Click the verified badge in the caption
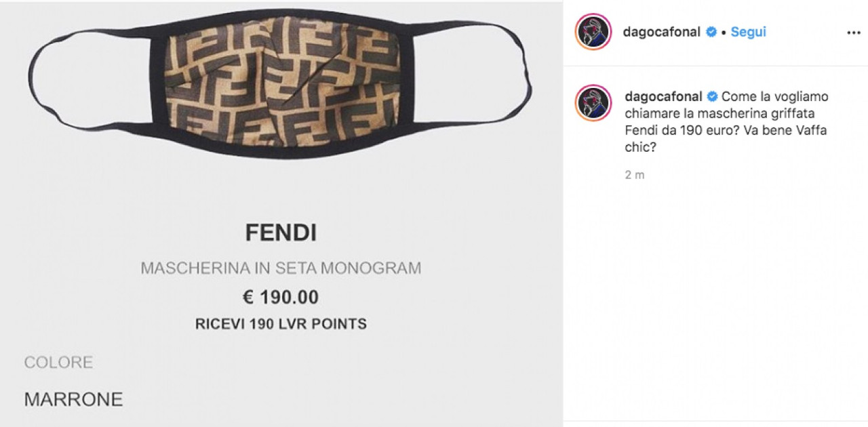The width and height of the screenshot is (868, 427). [713, 96]
